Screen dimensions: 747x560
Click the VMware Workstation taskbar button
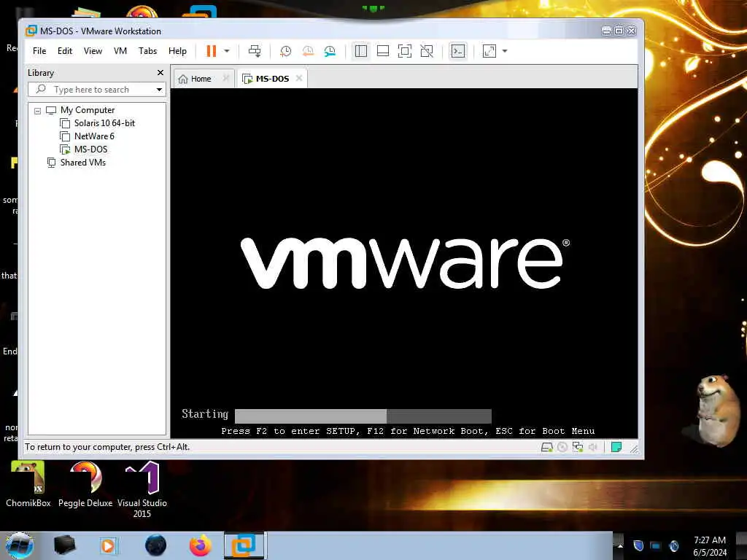tap(244, 545)
